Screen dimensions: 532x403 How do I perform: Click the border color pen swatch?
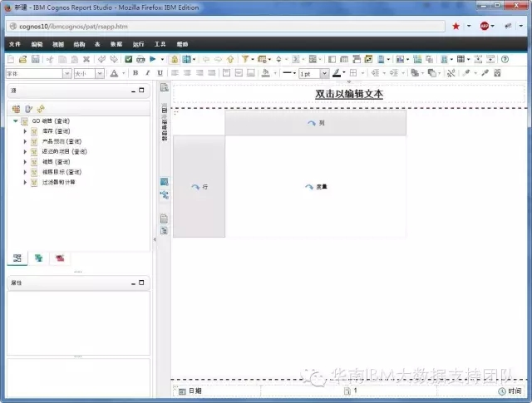(x=337, y=73)
